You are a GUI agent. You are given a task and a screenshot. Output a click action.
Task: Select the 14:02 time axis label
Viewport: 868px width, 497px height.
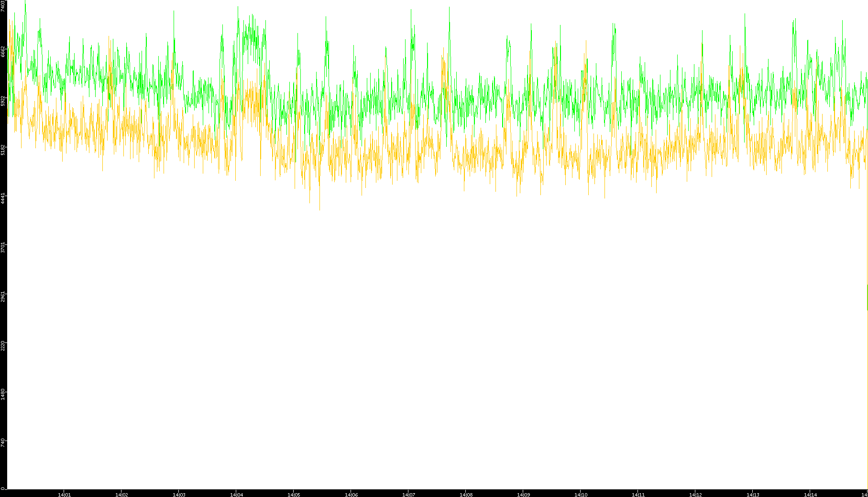click(x=122, y=494)
